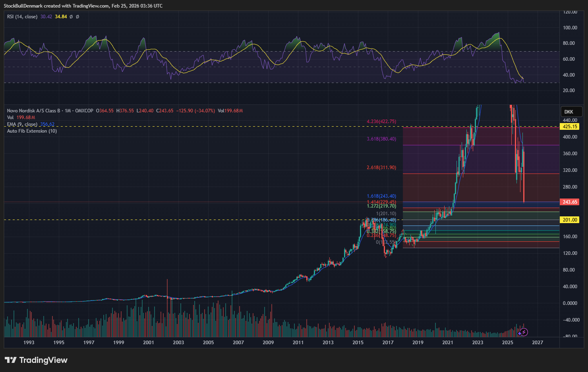Click the 2.618(311.90) Fibonacci label
The image size is (588, 372).
381,168
